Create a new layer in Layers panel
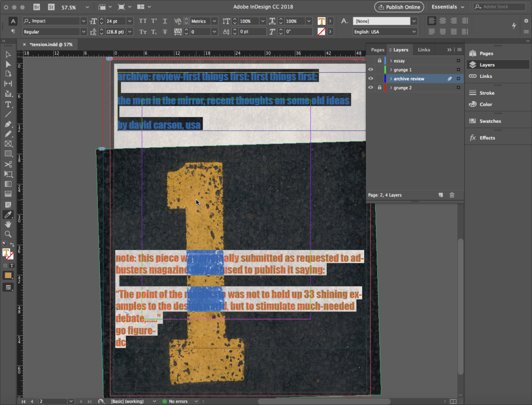 click(x=441, y=195)
